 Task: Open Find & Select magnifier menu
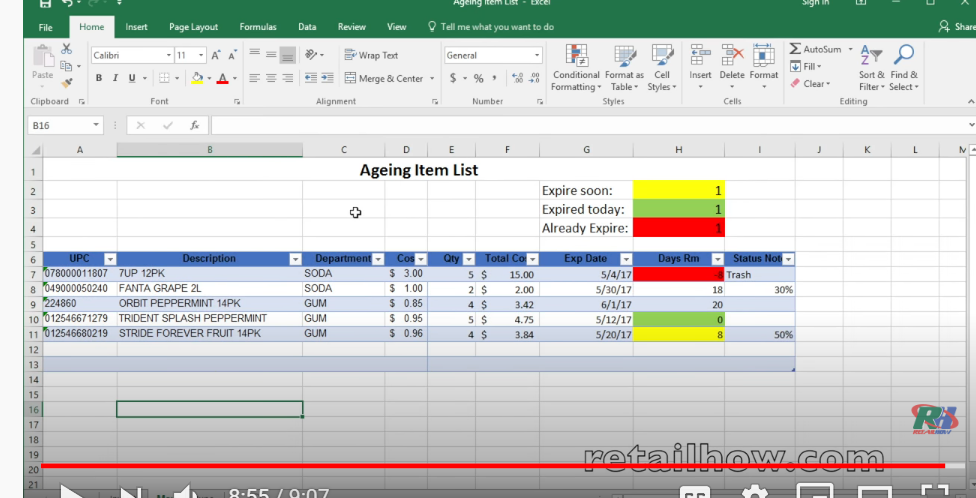[903, 68]
